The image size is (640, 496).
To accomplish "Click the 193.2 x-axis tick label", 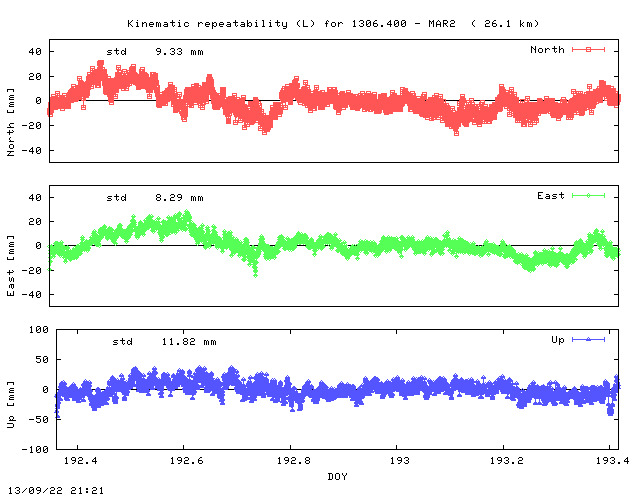I will (506, 460).
